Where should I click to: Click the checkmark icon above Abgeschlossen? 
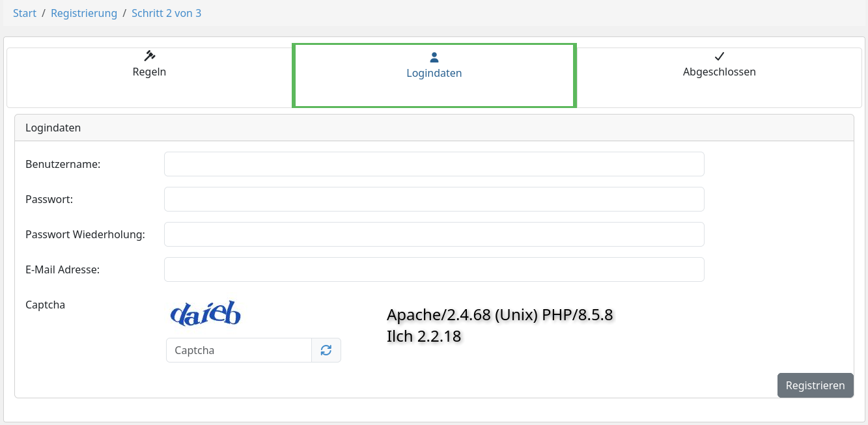[x=720, y=56]
